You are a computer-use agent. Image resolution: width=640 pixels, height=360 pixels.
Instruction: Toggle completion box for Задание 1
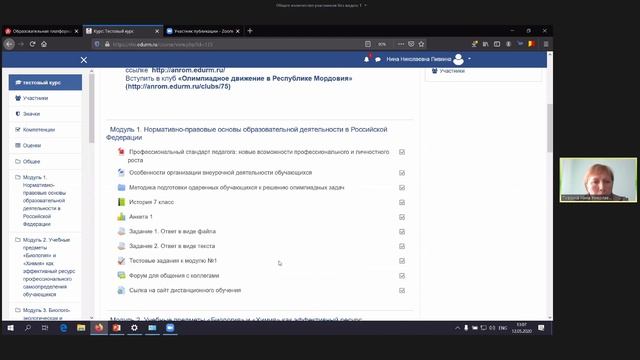402,231
